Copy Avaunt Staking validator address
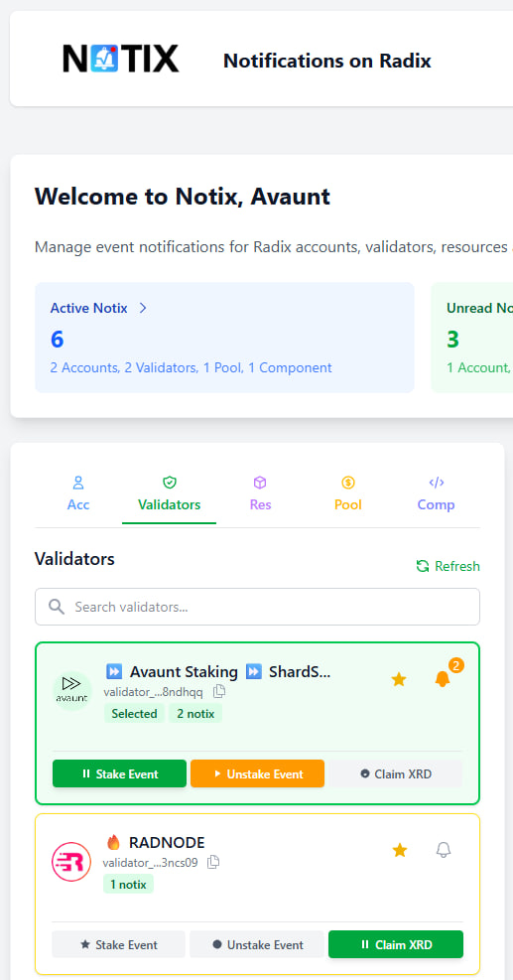The height and width of the screenshot is (980, 513). tap(219, 691)
